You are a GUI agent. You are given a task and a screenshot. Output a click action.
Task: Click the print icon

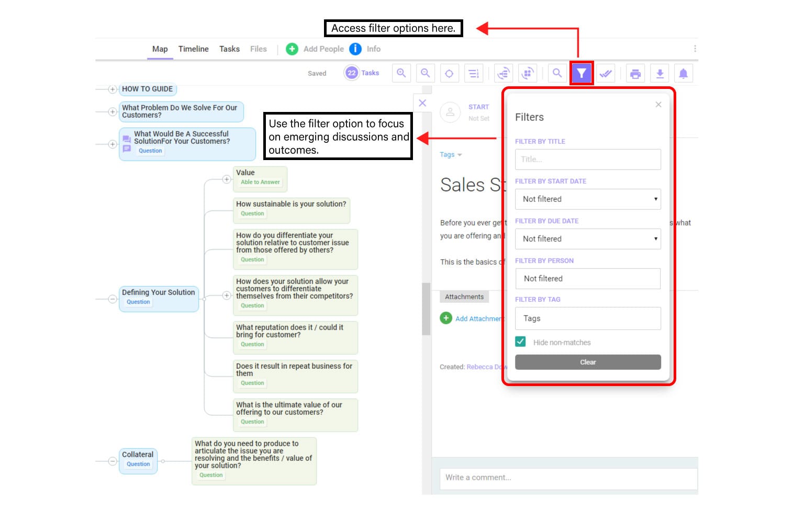(x=635, y=73)
